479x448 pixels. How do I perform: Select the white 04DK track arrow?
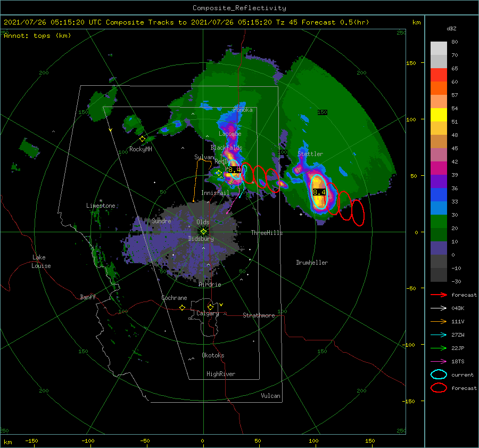pos(439,308)
